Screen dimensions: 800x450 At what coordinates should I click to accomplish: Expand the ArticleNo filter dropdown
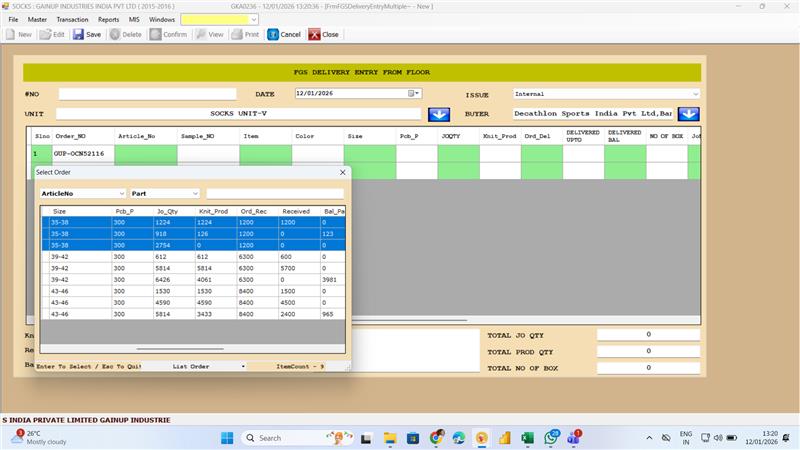[x=122, y=193]
